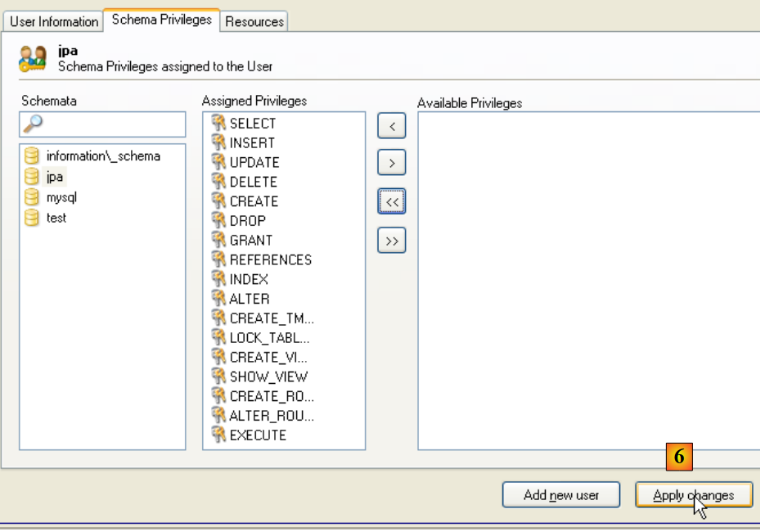Select the Schema Privileges tab
This screenshot has height=532, width=765.
point(161,20)
